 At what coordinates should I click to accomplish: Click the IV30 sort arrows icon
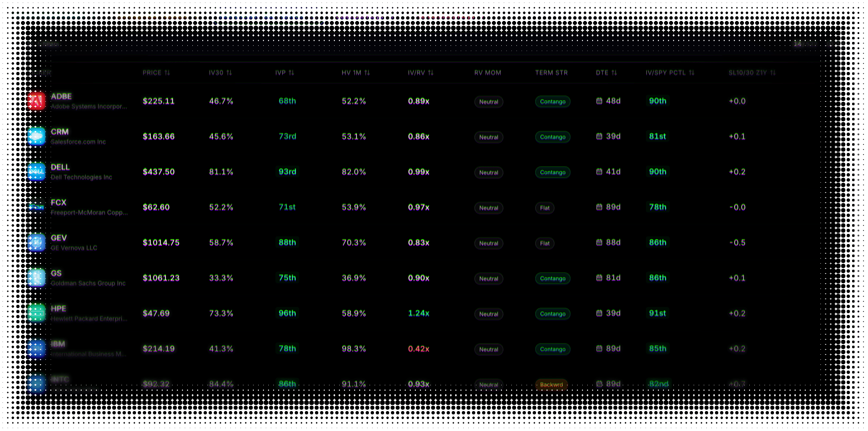click(229, 73)
